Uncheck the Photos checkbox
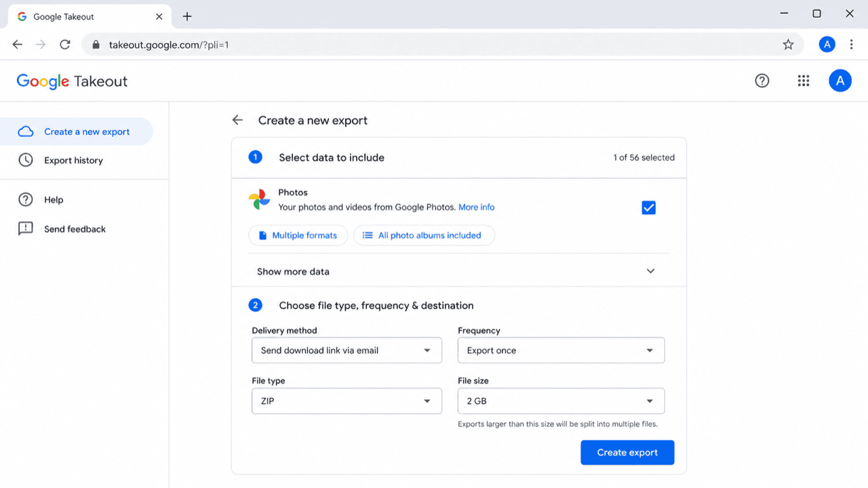The image size is (868, 488). (648, 207)
